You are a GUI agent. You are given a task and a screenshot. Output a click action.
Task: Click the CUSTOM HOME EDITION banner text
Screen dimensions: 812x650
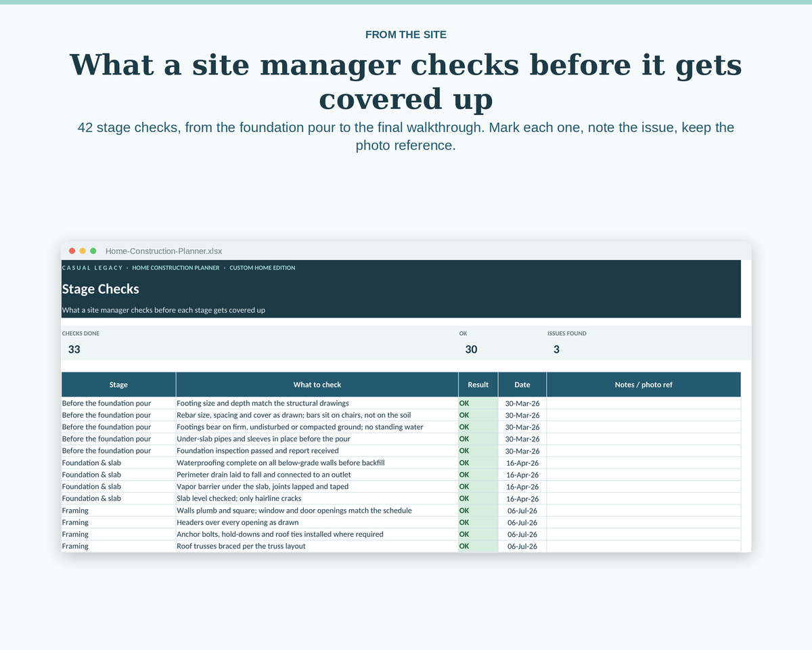pyautogui.click(x=263, y=268)
